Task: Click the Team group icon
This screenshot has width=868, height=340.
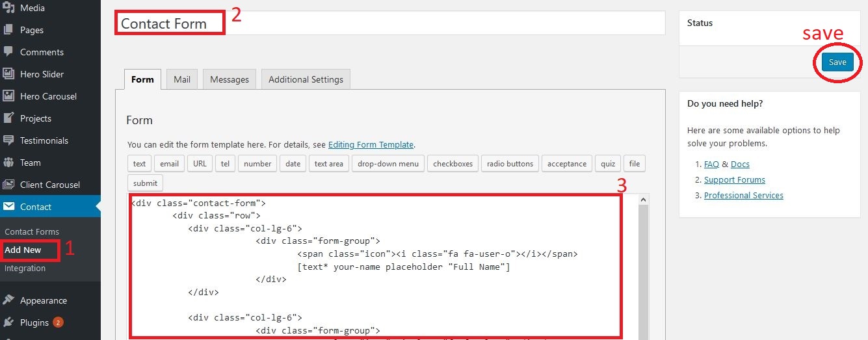Action: (x=9, y=163)
